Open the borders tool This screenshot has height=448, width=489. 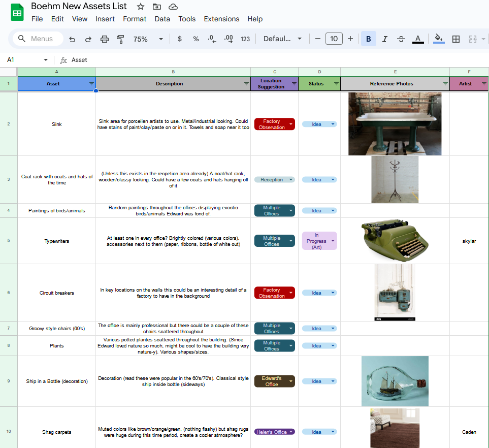pyautogui.click(x=456, y=39)
